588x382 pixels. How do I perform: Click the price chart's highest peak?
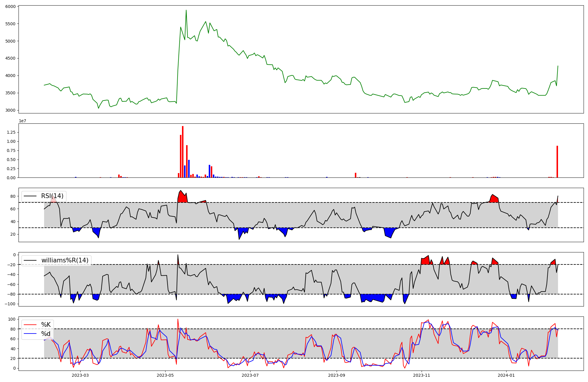pyautogui.click(x=186, y=11)
